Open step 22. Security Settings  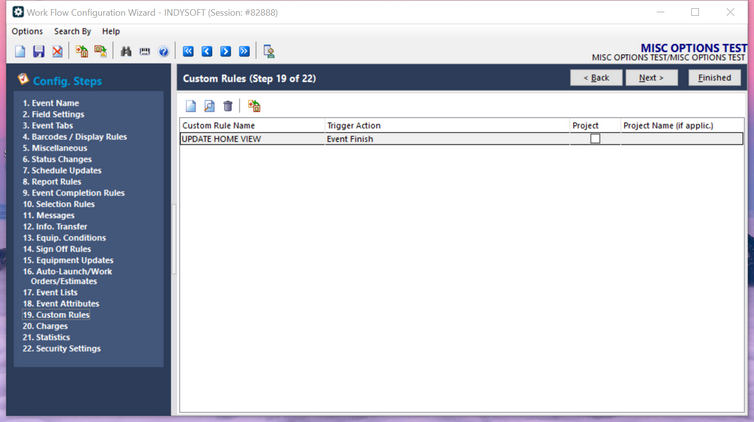62,349
